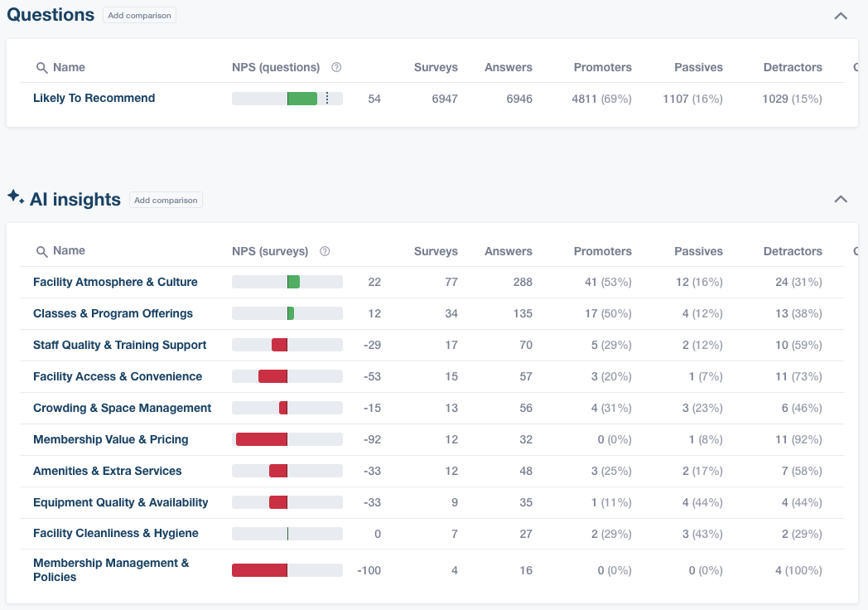Screen dimensions: 868x610
Task: Click Add comparison button beside Questions
Action: pos(139,16)
